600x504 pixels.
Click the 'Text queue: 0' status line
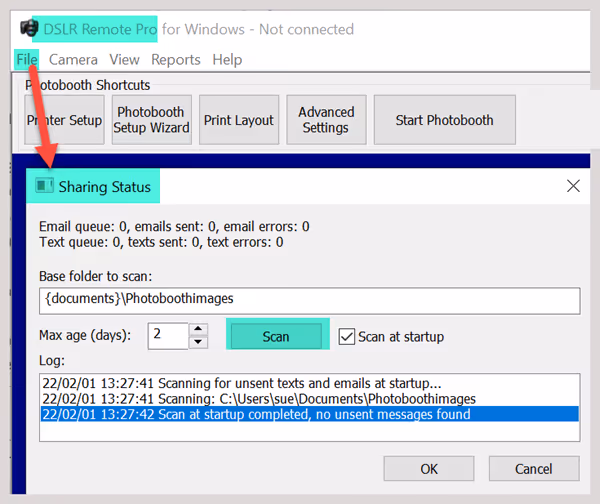[x=161, y=242]
